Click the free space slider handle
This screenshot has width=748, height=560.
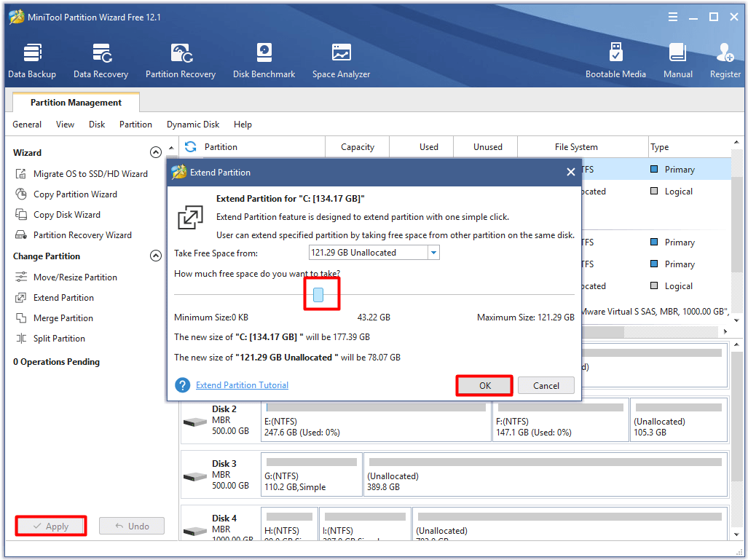[x=318, y=295]
